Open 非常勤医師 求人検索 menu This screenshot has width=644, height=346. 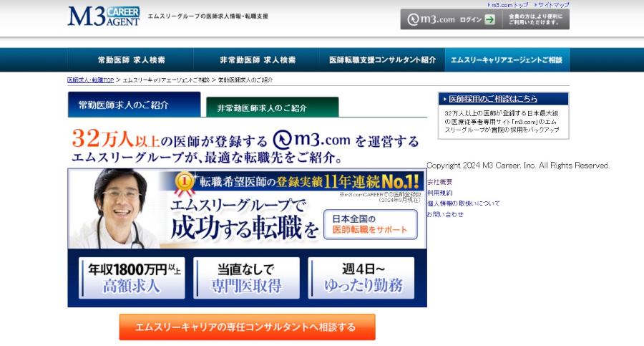(258, 60)
